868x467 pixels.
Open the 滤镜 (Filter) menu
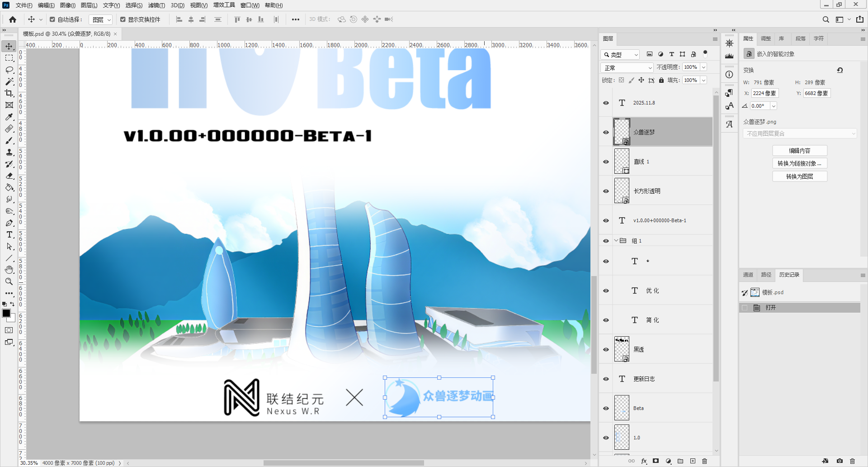tap(156, 5)
